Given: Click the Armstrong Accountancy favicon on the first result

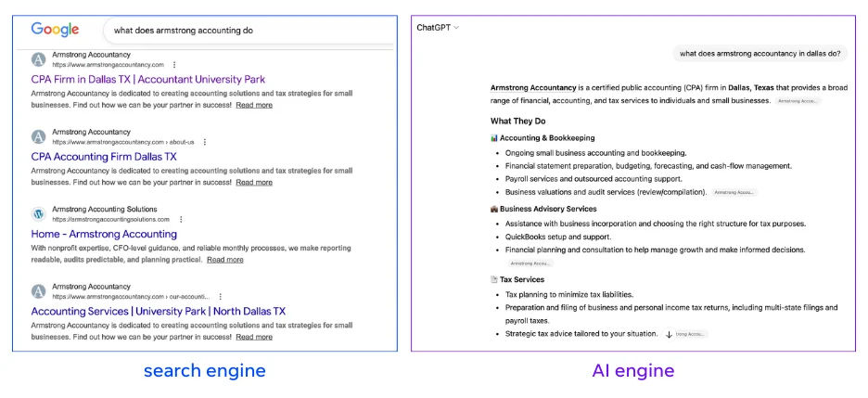Looking at the screenshot, I should [38, 59].
